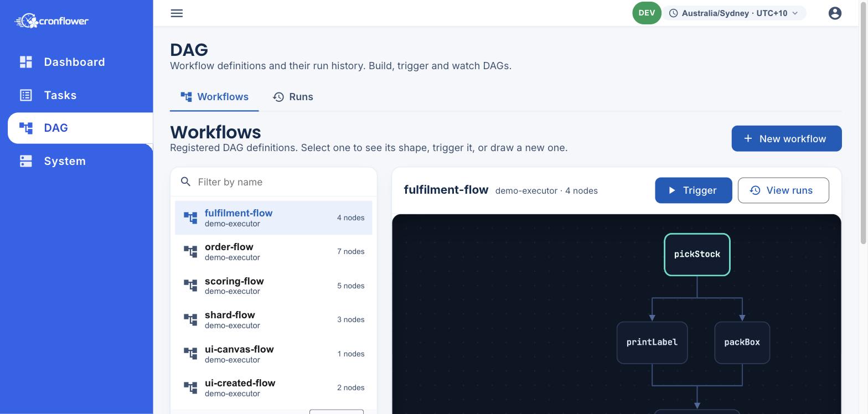Click the '5 nodes' count label
The image size is (868, 414).
point(351,286)
